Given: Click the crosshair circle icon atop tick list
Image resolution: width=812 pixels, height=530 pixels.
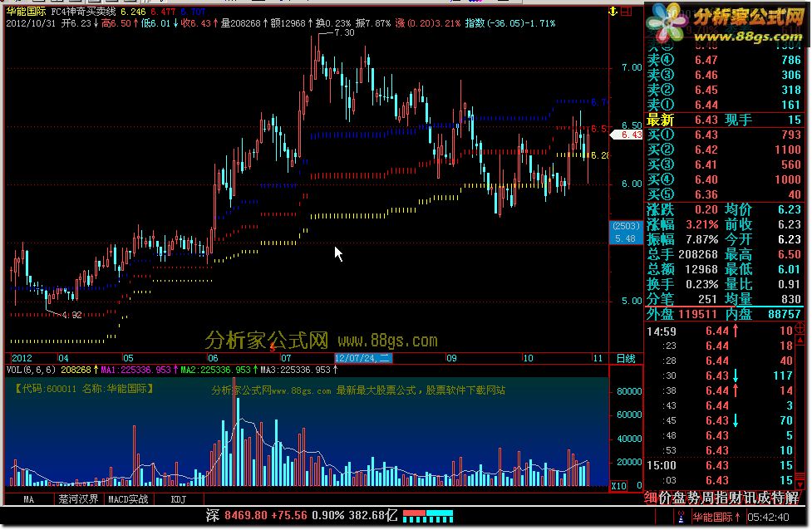Looking at the screenshot, I should [800, 328].
